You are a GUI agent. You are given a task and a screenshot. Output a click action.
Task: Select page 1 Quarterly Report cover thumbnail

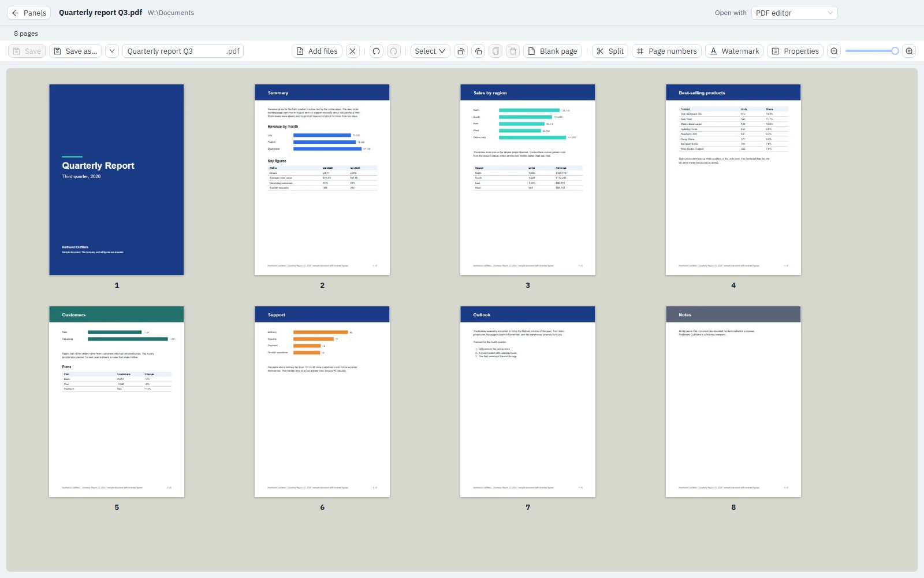coord(117,180)
